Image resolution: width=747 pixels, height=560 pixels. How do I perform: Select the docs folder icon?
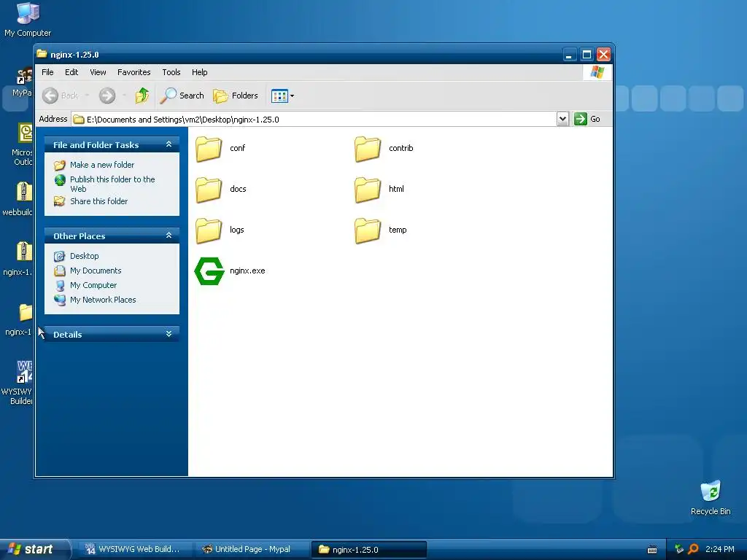pyautogui.click(x=209, y=190)
